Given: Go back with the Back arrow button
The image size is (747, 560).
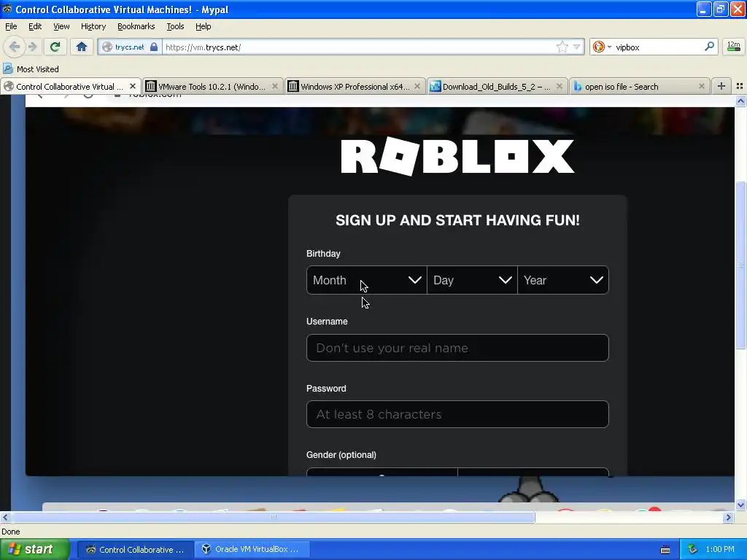Looking at the screenshot, I should point(15,47).
